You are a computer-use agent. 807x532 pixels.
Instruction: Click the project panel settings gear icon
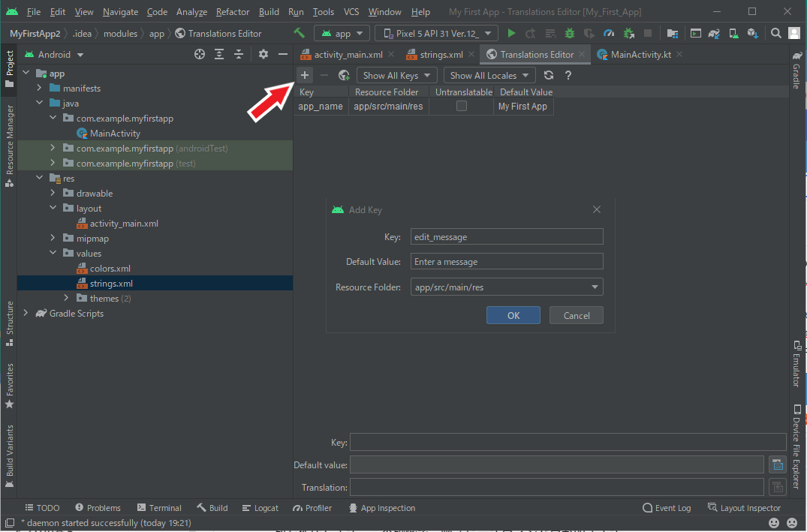click(x=263, y=55)
